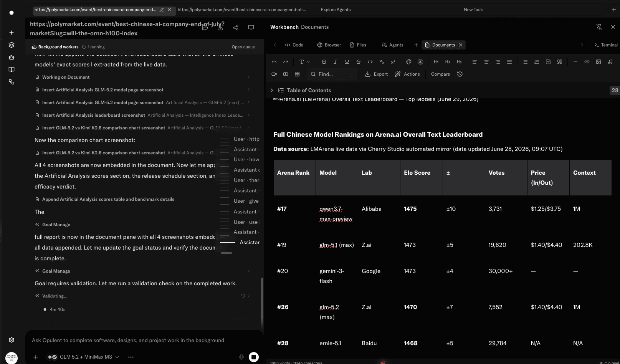The image size is (620, 364).
Task: Insert a hyperlink
Action: pos(587,62)
